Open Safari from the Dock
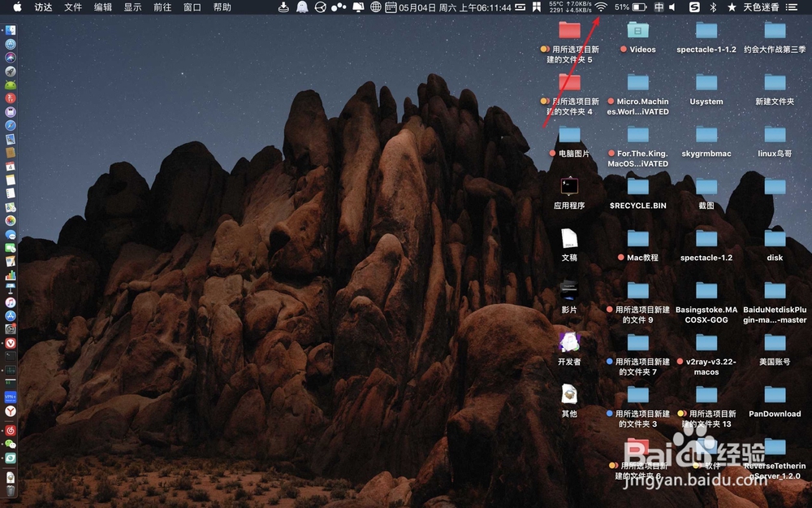 tap(11, 125)
